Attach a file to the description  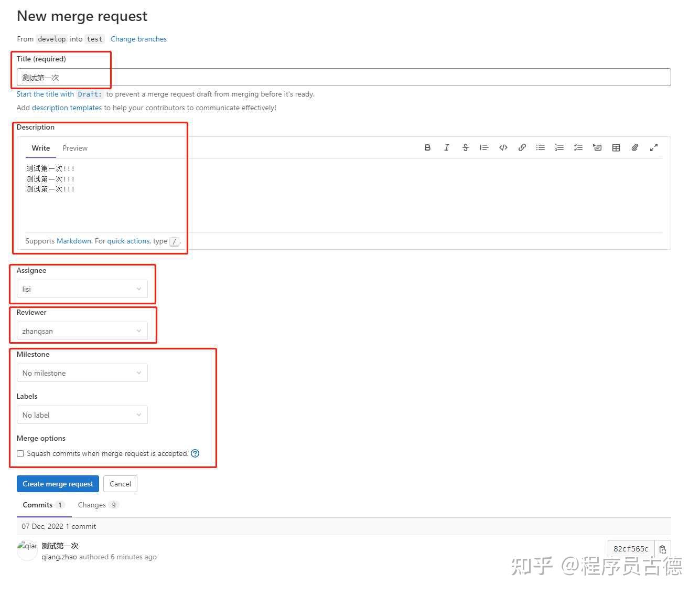tap(634, 147)
